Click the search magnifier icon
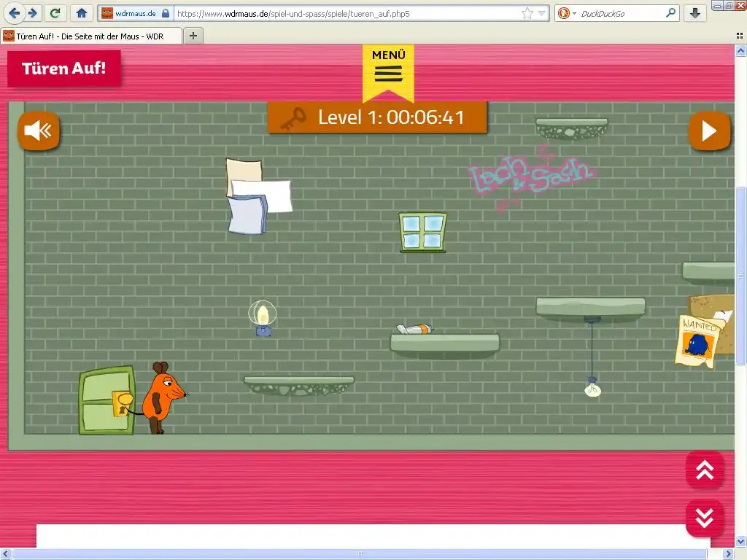The width and height of the screenshot is (747, 560). (x=671, y=13)
